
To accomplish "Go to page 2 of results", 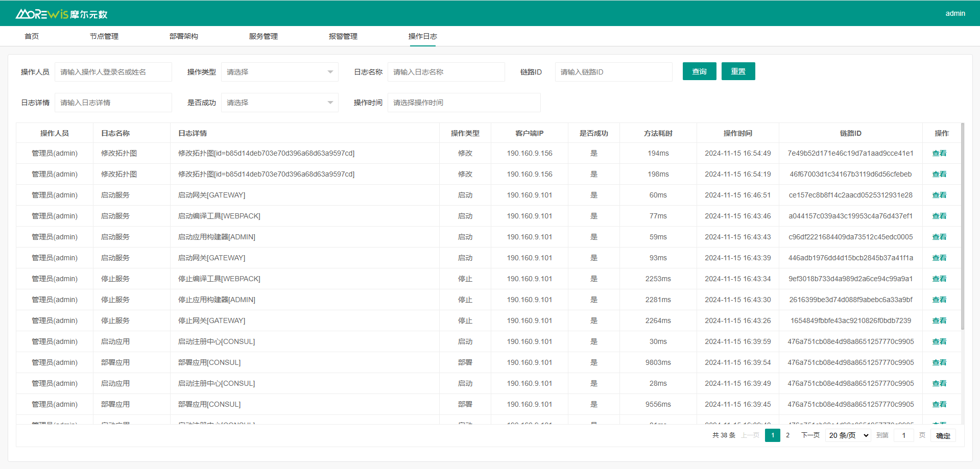I will click(x=787, y=435).
